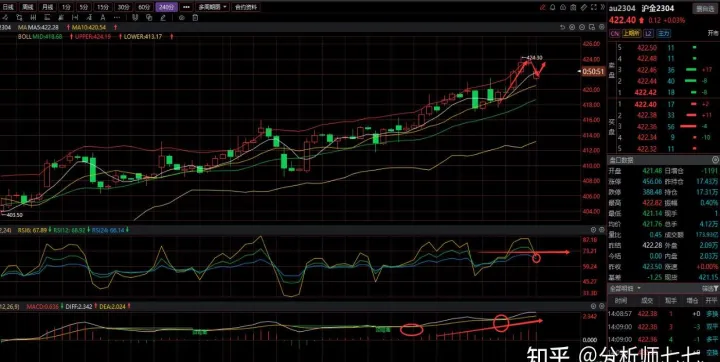The height and width of the screenshot is (362, 720).
Task: Click the L2 level-two tag
Action: (648, 34)
